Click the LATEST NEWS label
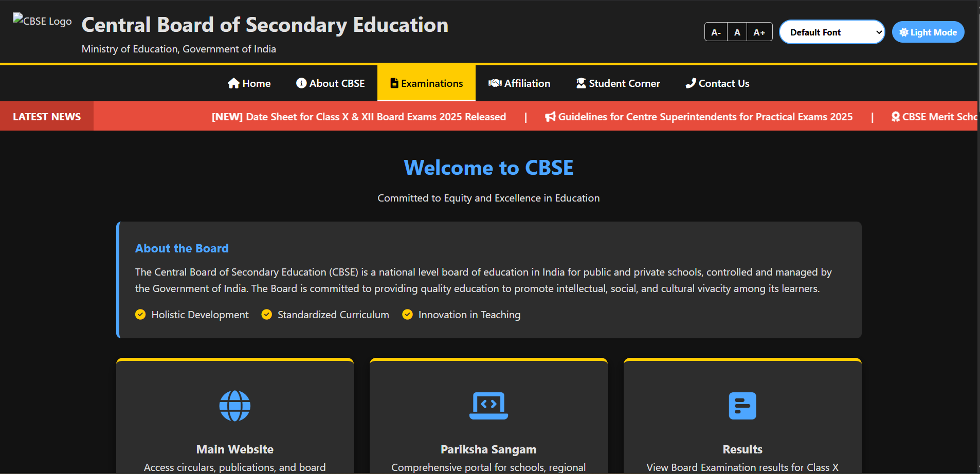980x474 pixels. [47, 117]
